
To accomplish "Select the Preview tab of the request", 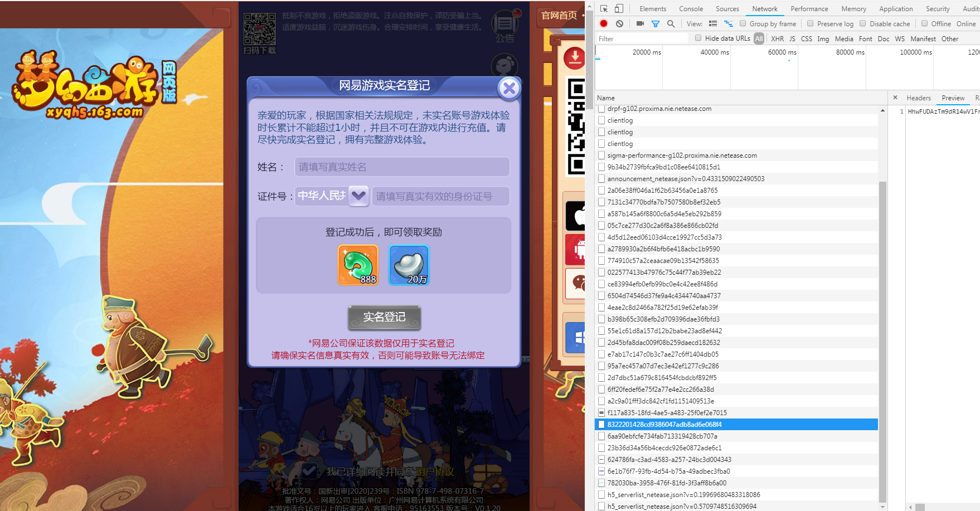I will click(x=953, y=98).
